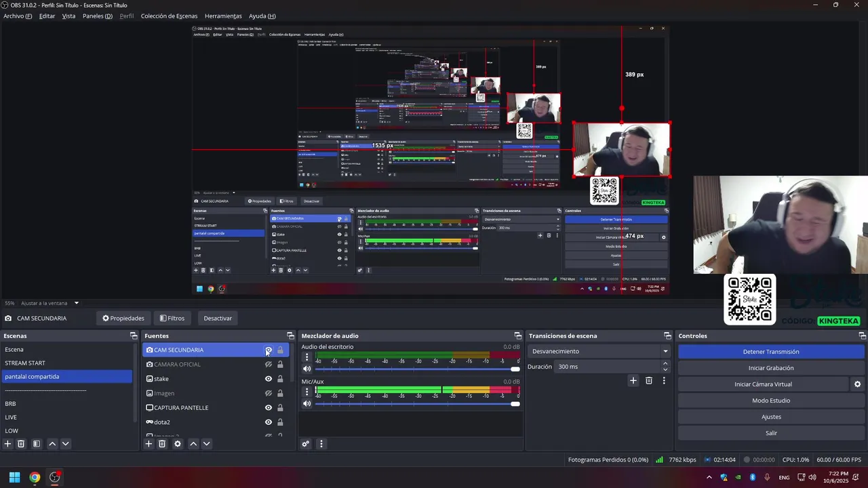Undock the Escenas panel
This screenshot has height=488, width=868.
[134, 336]
